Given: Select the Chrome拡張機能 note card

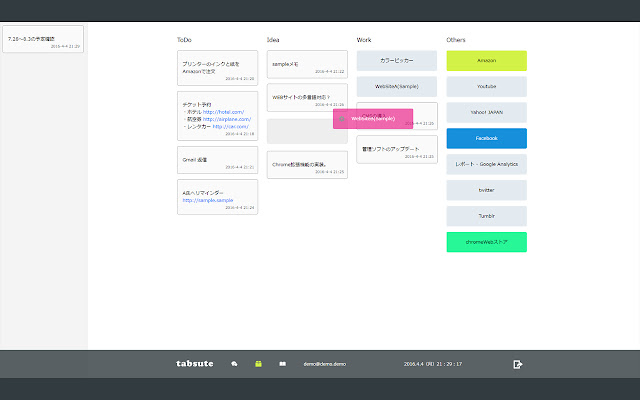Looking at the screenshot, I should (x=307, y=165).
